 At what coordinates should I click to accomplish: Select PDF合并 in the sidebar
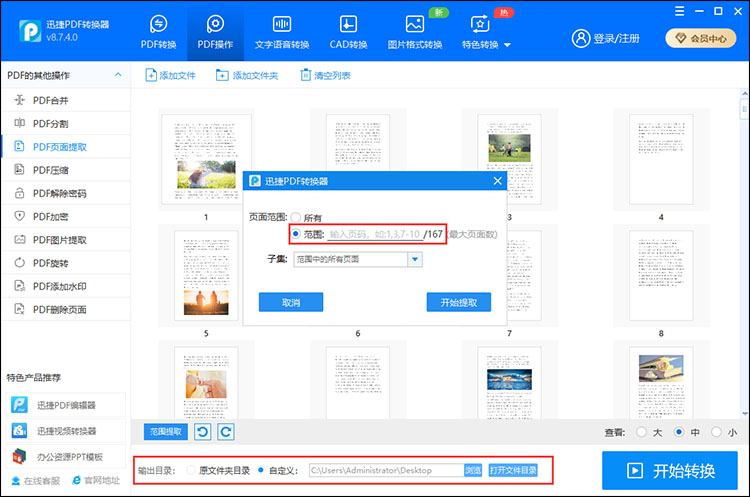pos(66,100)
